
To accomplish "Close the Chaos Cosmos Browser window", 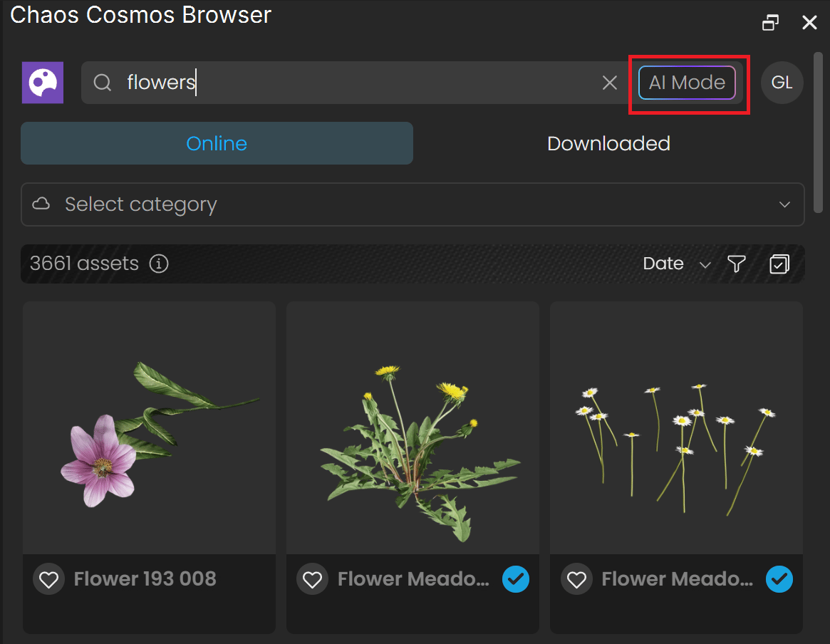I will 810,22.
